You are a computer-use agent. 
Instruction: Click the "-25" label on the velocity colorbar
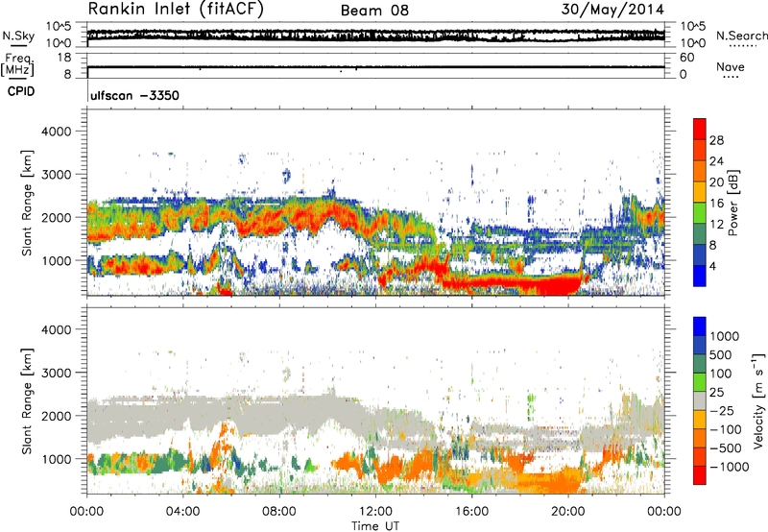click(721, 411)
